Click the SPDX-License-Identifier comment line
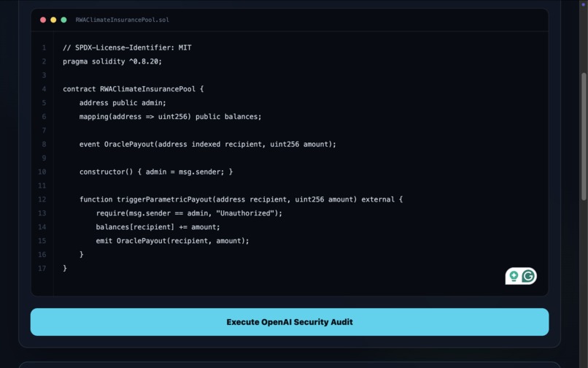 pyautogui.click(x=127, y=47)
